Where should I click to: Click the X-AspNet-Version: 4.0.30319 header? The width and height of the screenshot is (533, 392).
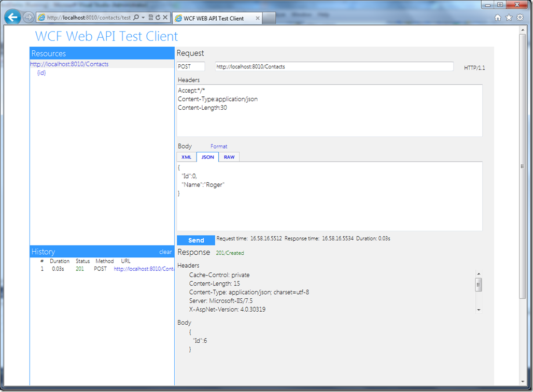pyautogui.click(x=228, y=309)
